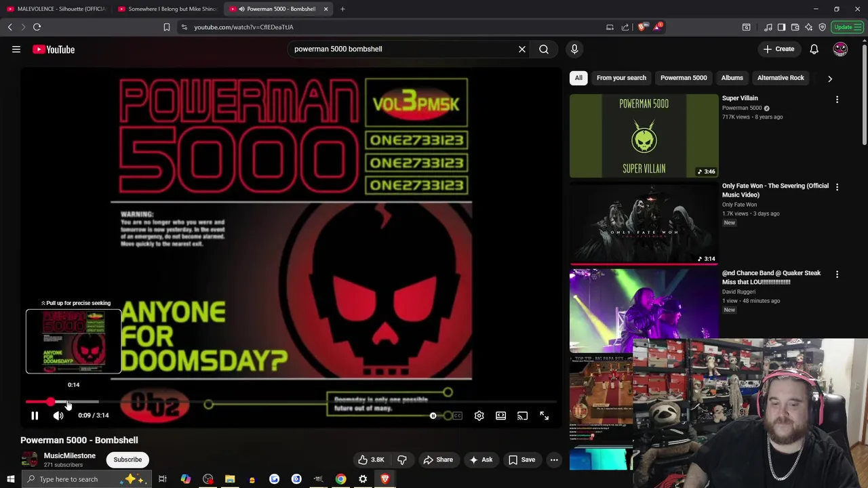Enter full screen video mode

pos(544,415)
